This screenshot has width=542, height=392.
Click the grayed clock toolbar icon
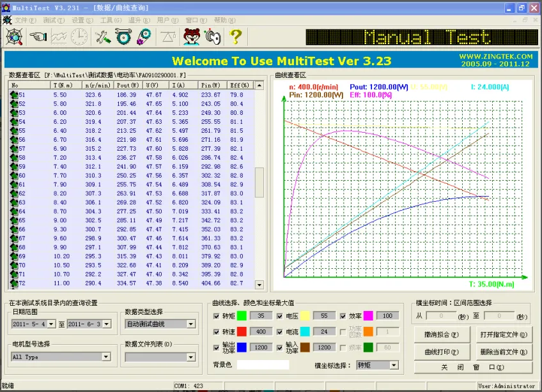pos(79,36)
